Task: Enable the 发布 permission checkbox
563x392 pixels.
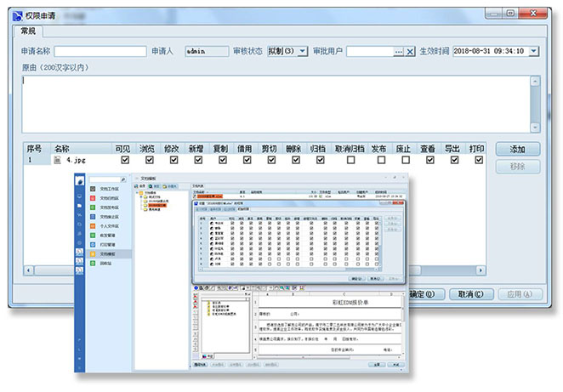Action: tap(381, 160)
